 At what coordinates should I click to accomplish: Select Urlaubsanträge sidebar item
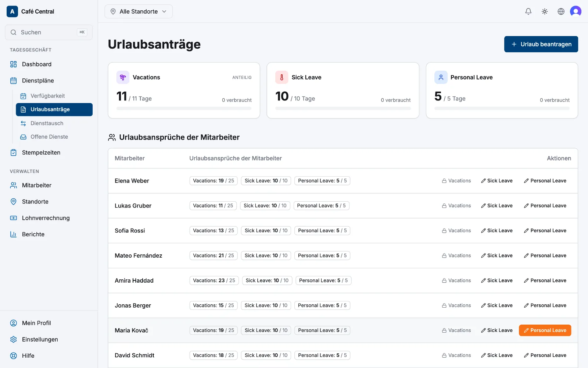point(54,109)
